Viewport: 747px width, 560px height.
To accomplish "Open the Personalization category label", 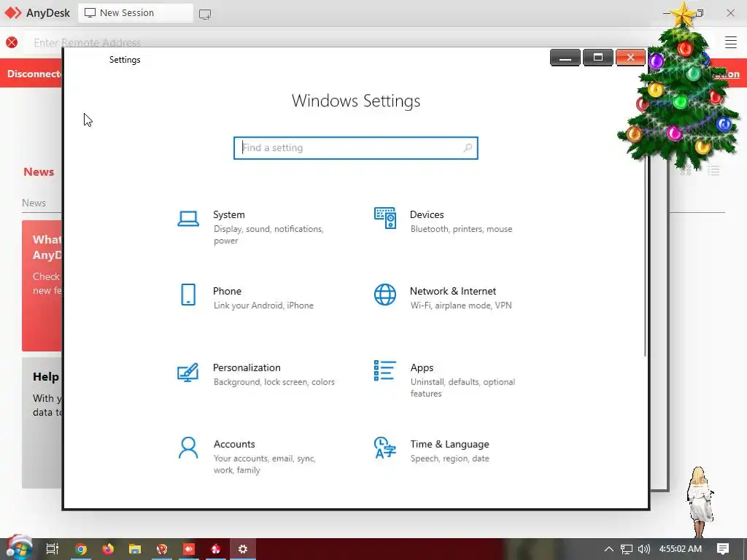I will coord(247,367).
